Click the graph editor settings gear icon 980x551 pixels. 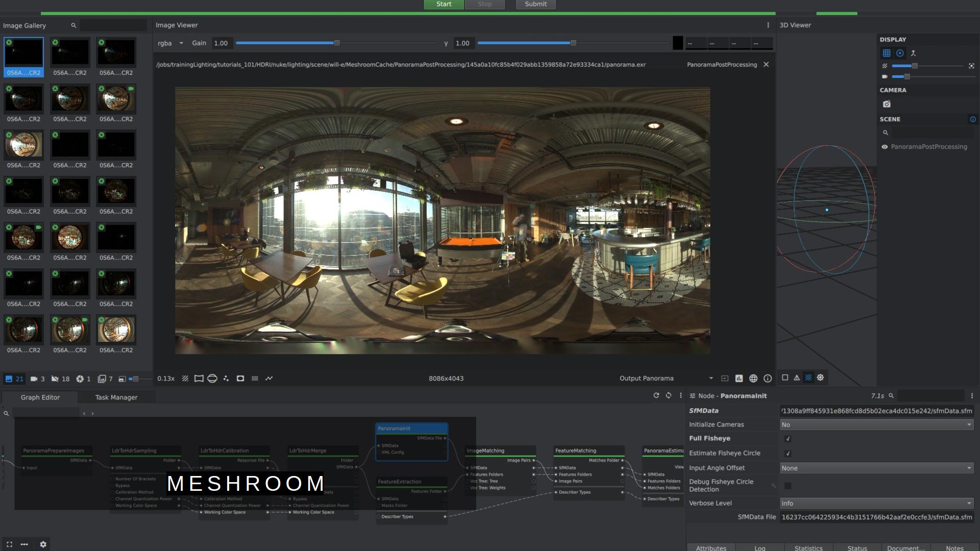(x=43, y=544)
